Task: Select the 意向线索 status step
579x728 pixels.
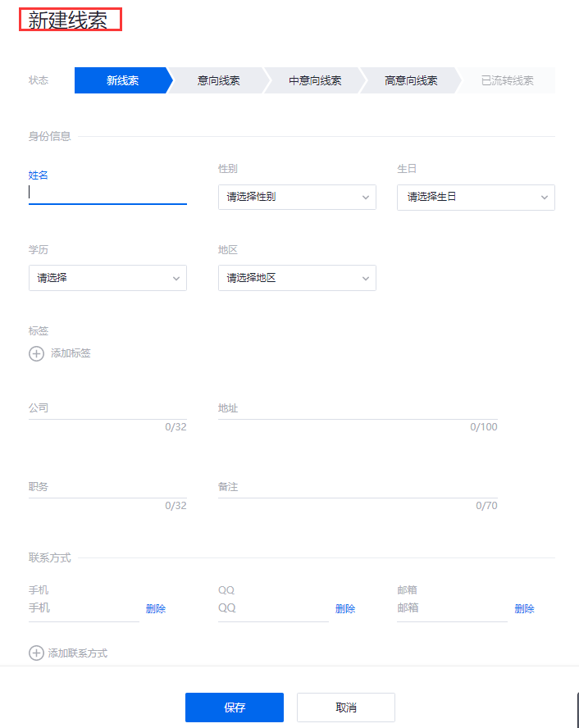Action: (218, 80)
